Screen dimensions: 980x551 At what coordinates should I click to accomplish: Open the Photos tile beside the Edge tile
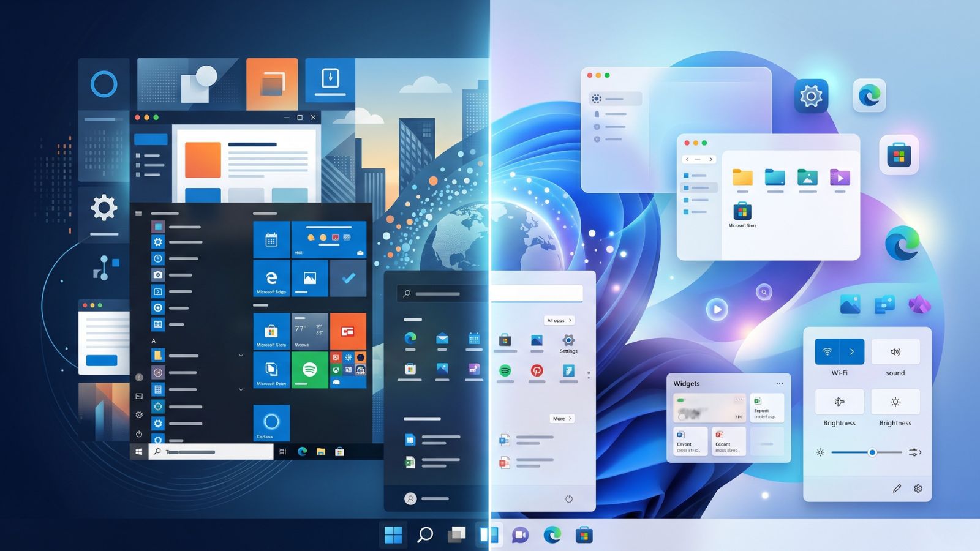(310, 279)
